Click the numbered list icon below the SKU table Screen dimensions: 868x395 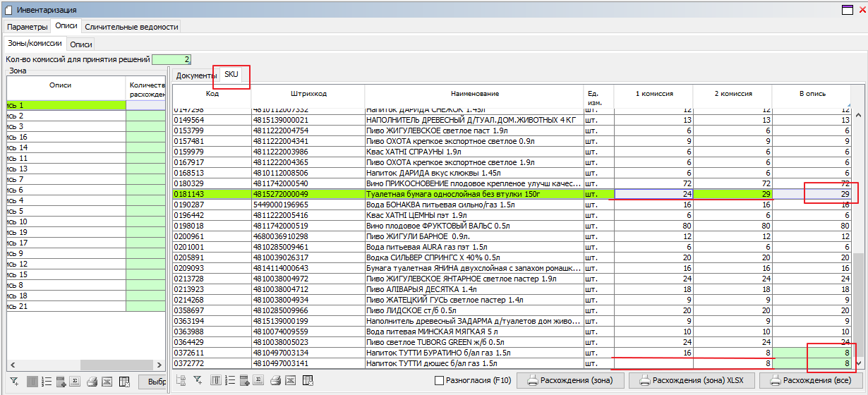point(230,380)
